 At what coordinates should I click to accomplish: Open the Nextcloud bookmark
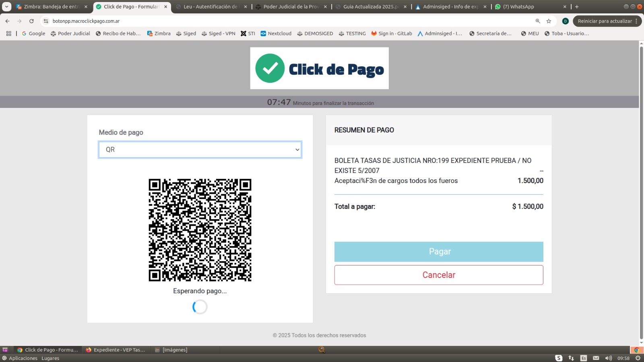pyautogui.click(x=276, y=33)
